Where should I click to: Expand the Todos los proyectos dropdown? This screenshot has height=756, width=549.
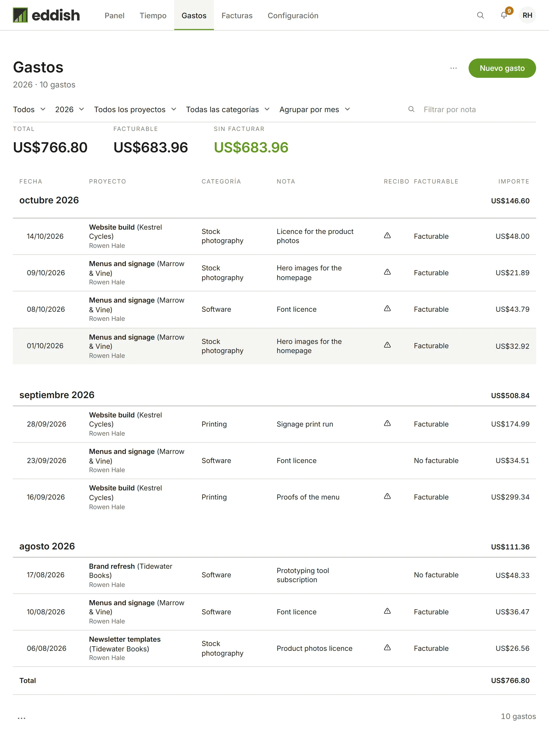coord(135,110)
